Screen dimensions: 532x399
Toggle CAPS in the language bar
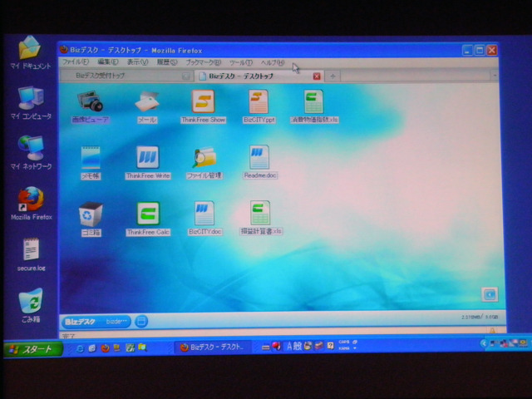click(344, 342)
